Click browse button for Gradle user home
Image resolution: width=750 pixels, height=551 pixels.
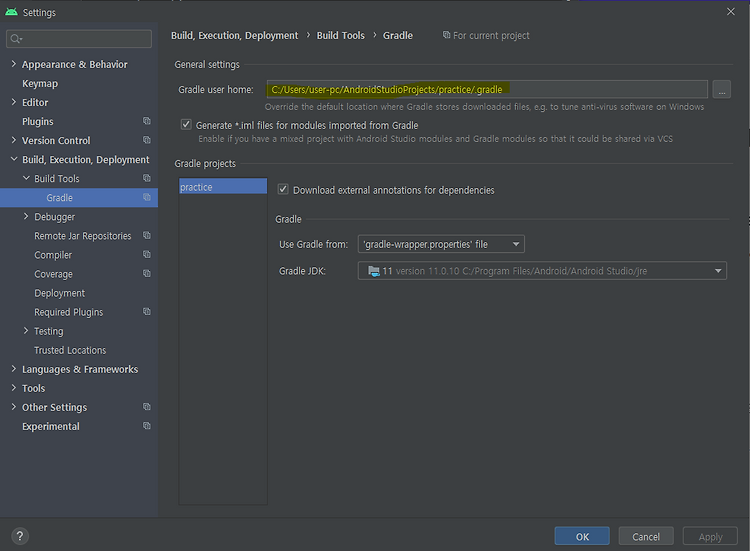pyautogui.click(x=721, y=89)
